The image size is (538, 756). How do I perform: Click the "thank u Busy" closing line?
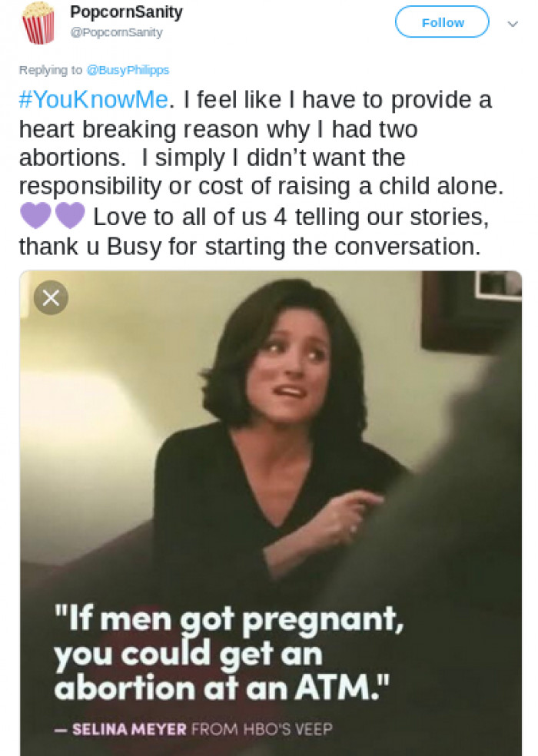pyautogui.click(x=250, y=247)
